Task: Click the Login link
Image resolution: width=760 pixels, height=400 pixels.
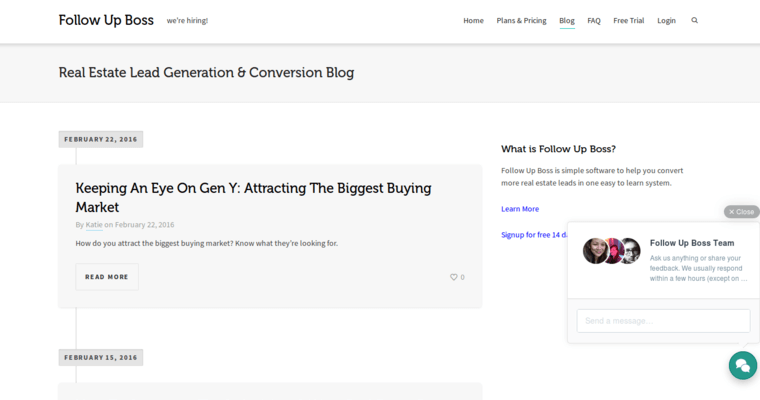Action: point(666,20)
